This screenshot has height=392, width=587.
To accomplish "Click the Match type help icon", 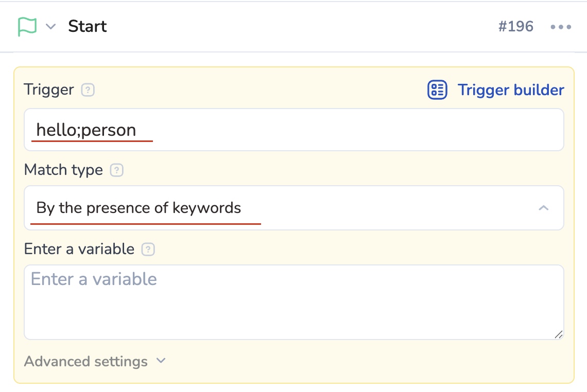I will 117,170.
